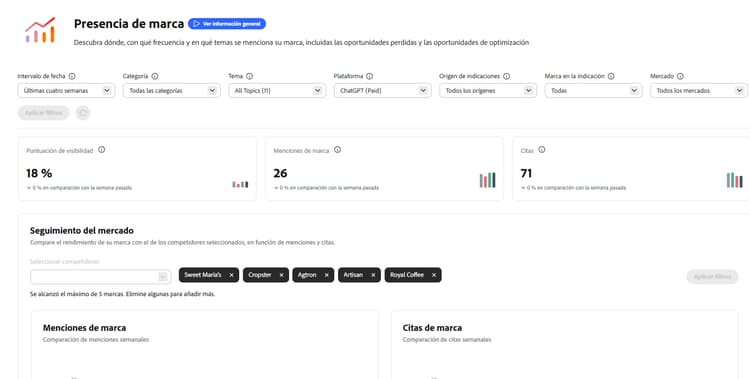Show info icon for Marca en la indicación
The image size is (750, 379).
611,76
